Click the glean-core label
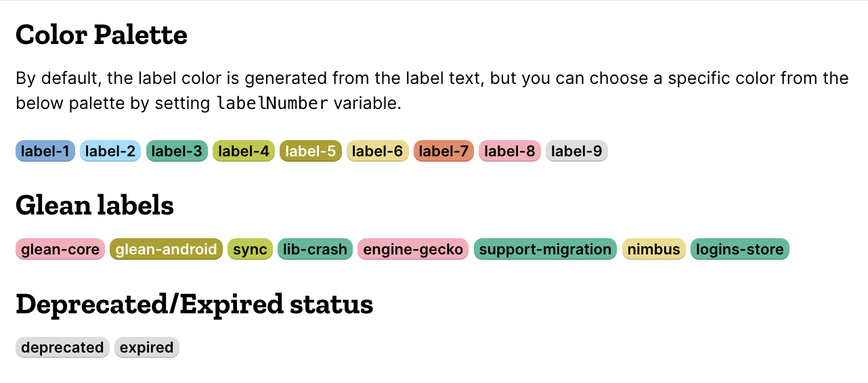Image resolution: width=868 pixels, height=383 pixels. (60, 249)
